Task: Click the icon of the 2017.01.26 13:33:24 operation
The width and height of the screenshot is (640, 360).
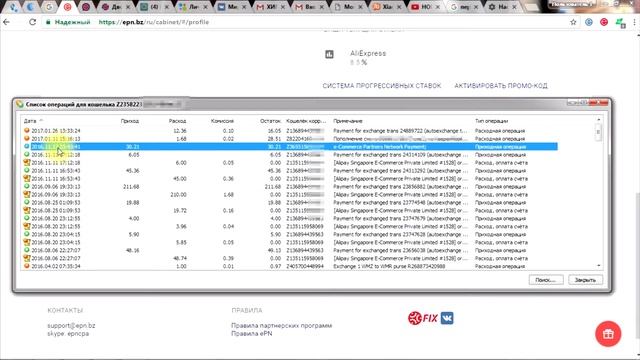Action: pos(27,131)
